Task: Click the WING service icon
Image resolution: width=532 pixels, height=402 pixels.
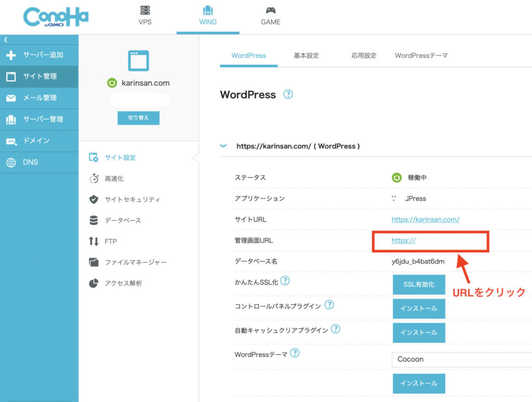Action: (208, 10)
